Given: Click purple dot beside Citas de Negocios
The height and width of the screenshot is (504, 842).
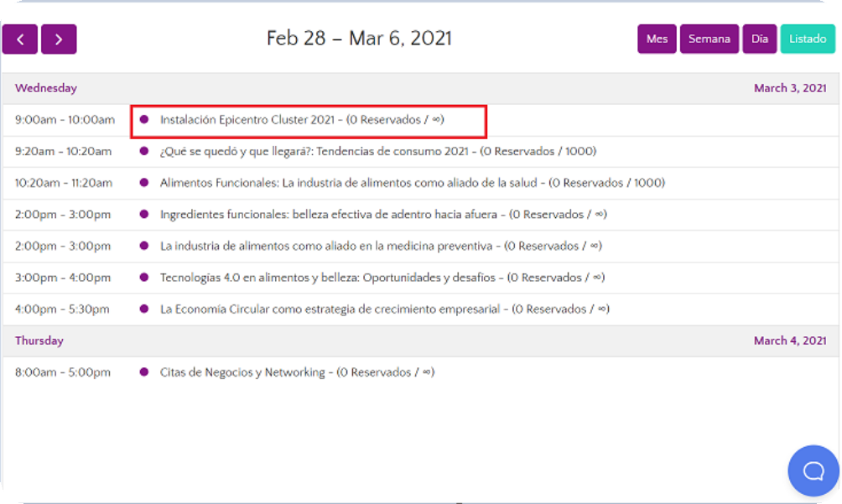Looking at the screenshot, I should (144, 372).
